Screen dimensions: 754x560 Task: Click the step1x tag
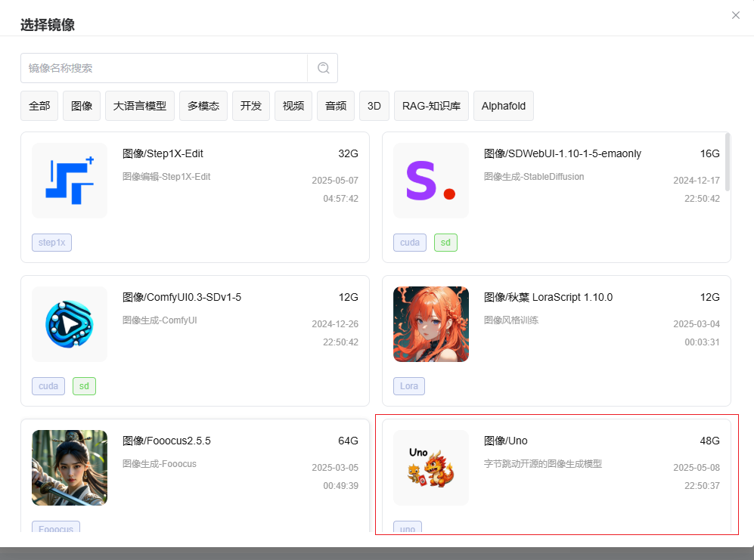pos(52,243)
